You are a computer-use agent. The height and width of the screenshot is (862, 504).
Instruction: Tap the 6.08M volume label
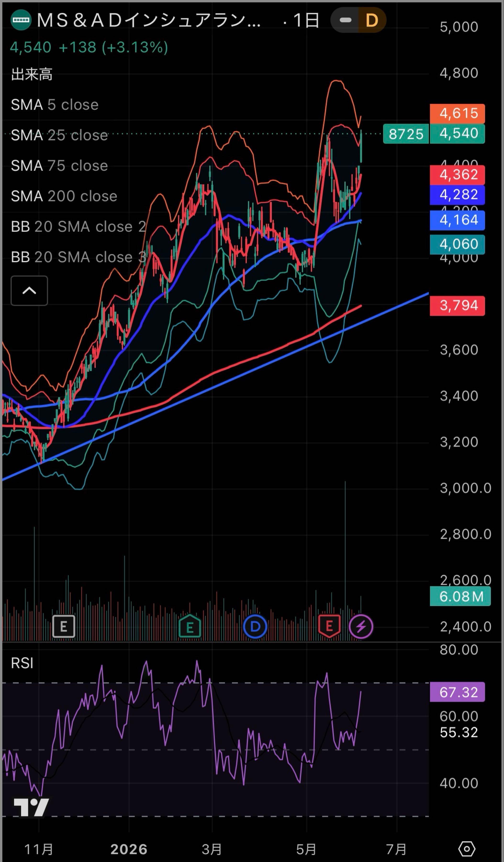pyautogui.click(x=460, y=596)
